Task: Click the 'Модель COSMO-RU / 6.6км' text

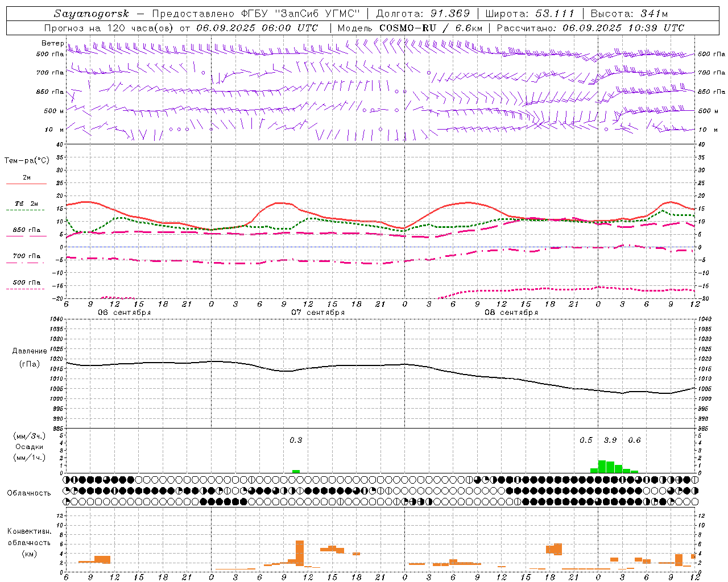Action: click(x=410, y=28)
